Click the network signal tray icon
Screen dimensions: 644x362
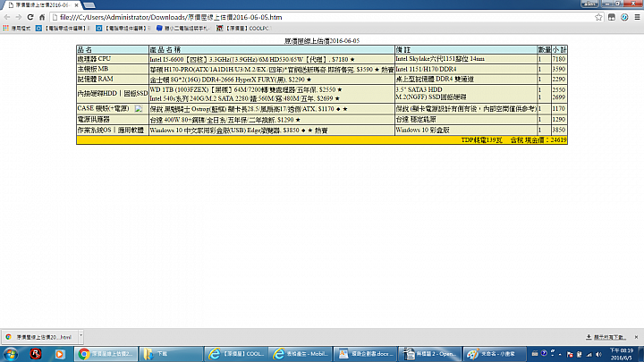[x=589, y=354]
